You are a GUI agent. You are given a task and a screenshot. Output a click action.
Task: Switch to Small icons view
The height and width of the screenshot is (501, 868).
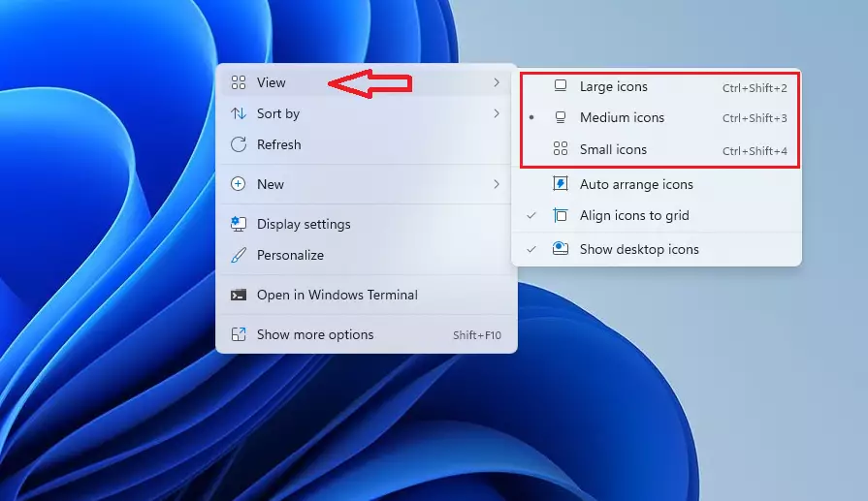(657, 150)
